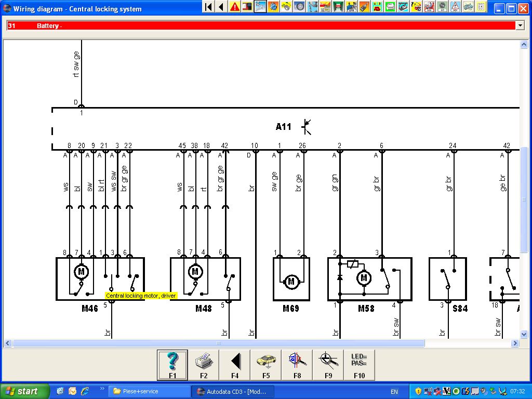
Task: Print the wiring diagram with F2
Action: [x=204, y=365]
